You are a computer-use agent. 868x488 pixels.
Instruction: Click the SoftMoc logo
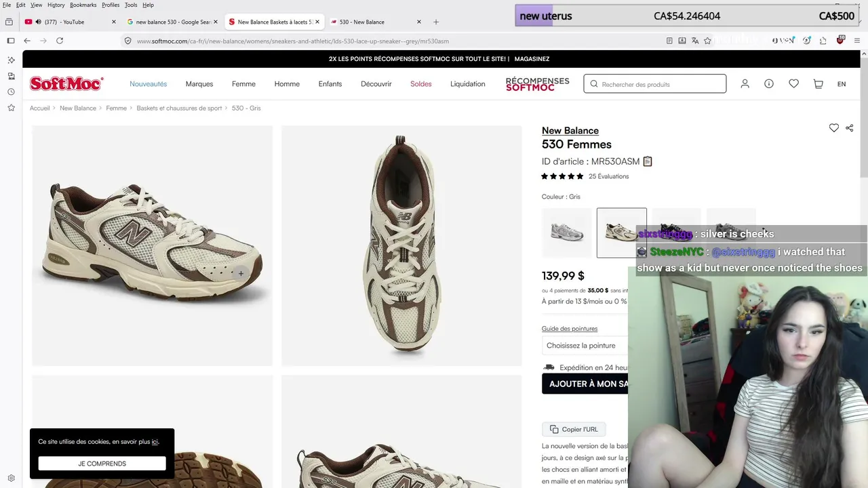[66, 84]
